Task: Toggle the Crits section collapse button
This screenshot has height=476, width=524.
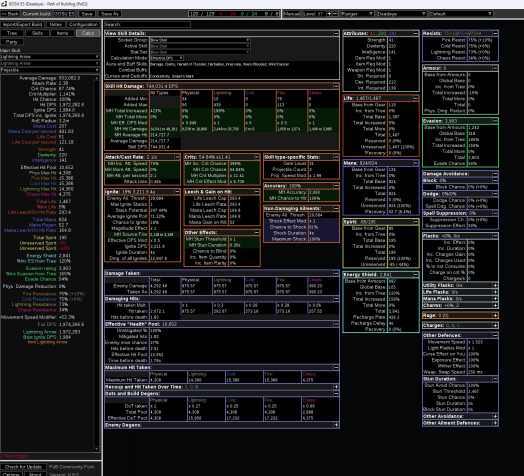Action: coord(257,157)
